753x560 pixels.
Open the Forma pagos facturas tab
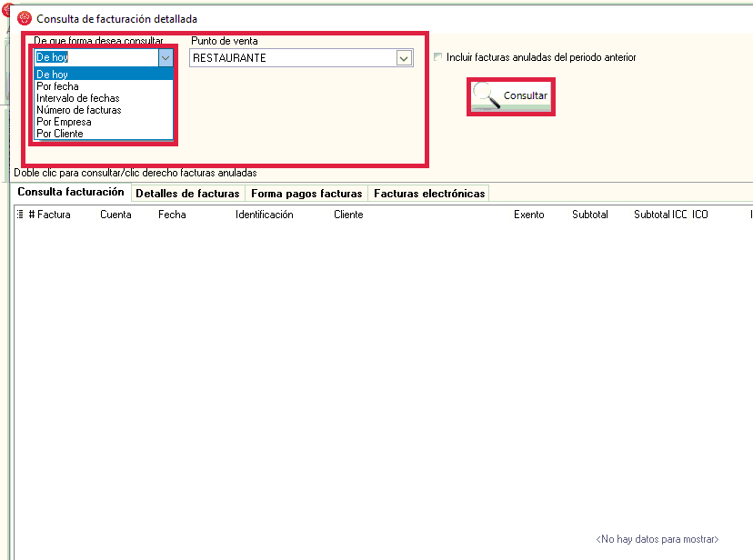(306, 194)
